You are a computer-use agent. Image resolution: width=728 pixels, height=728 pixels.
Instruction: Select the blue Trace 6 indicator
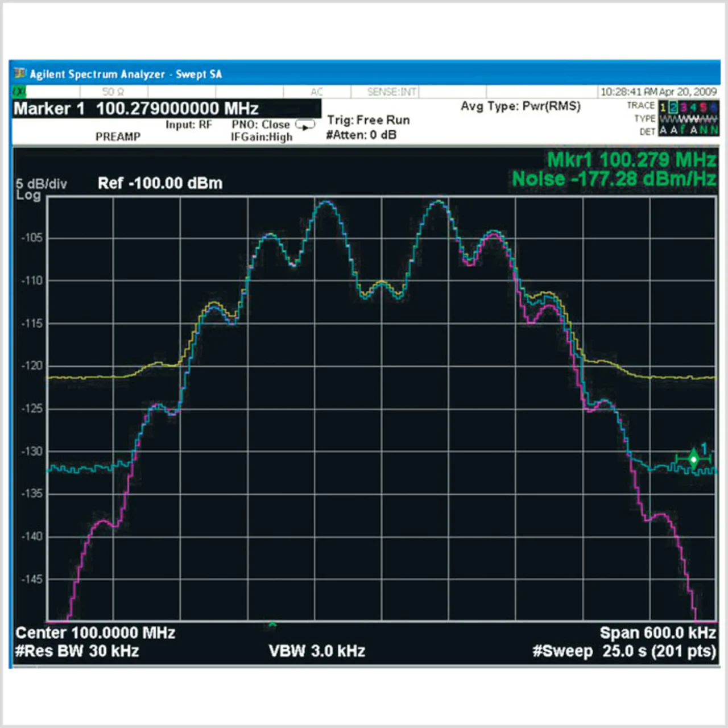point(713,107)
